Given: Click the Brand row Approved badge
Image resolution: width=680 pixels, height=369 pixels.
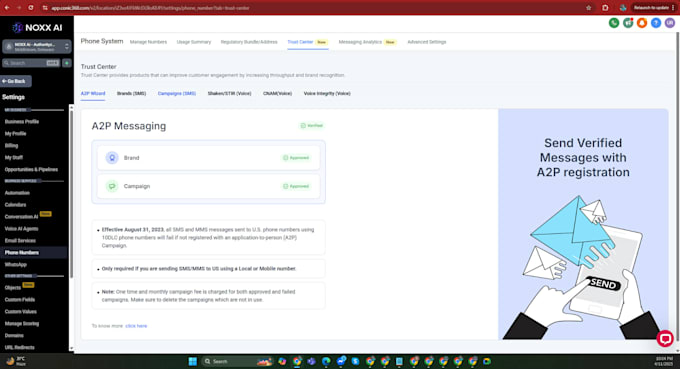Looking at the screenshot, I should point(296,158).
